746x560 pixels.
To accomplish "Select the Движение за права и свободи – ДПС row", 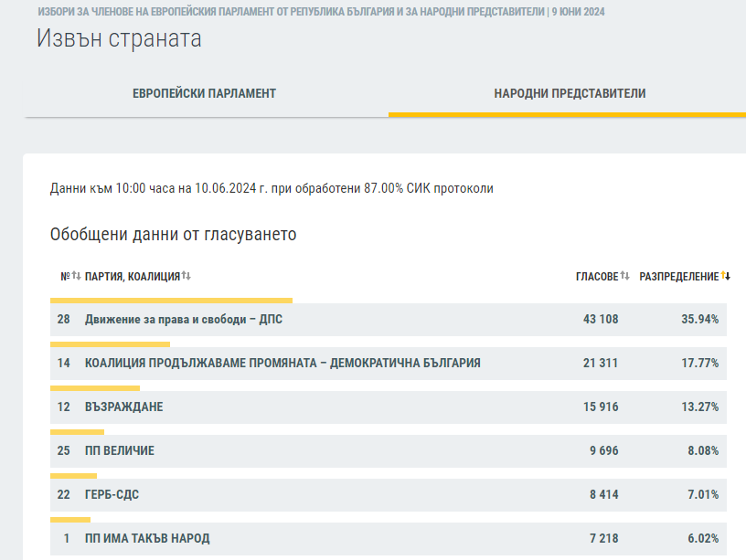I will pyautogui.click(x=190, y=320).
